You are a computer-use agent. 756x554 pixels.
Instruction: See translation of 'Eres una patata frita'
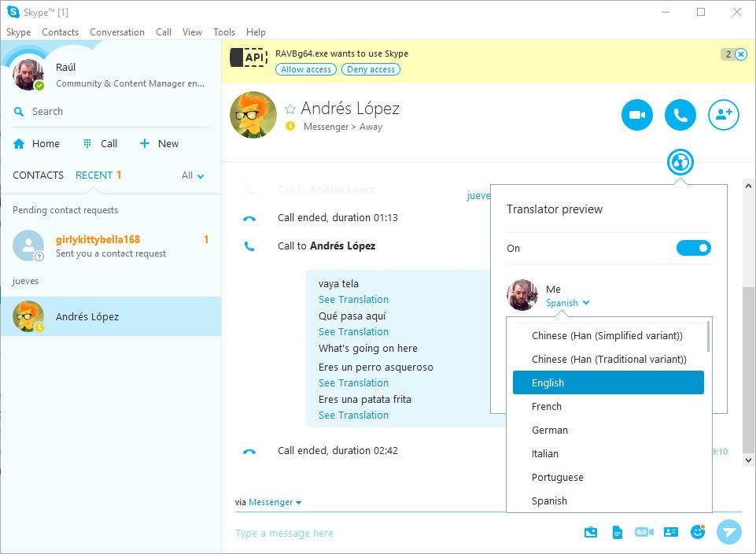(353, 415)
